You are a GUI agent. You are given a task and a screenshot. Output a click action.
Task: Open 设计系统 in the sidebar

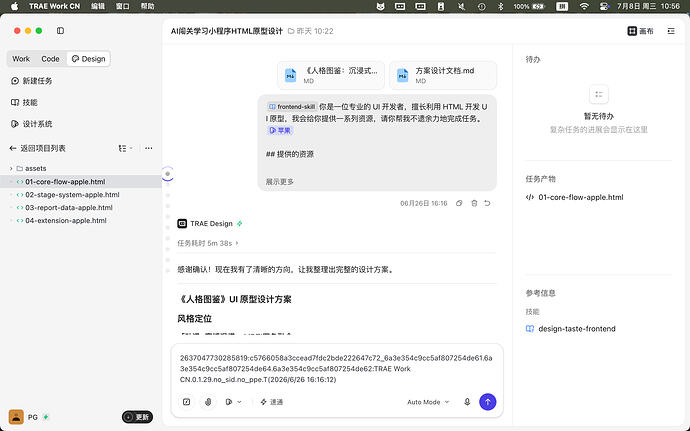click(x=32, y=124)
